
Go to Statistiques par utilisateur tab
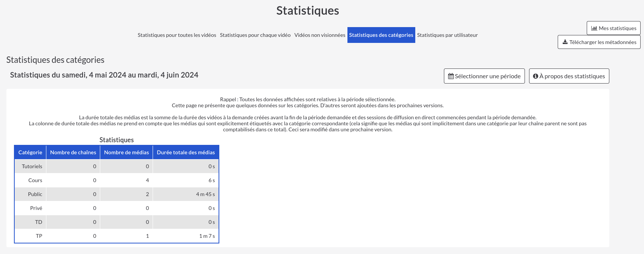coord(447,35)
